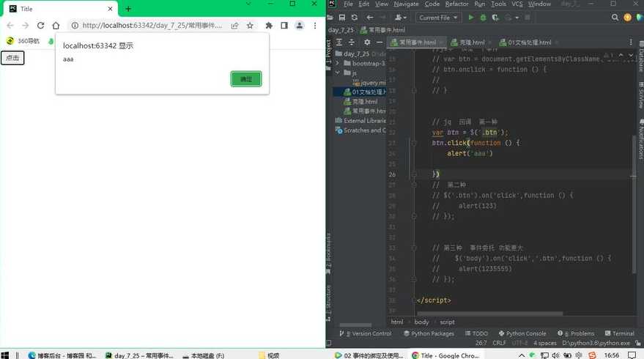Open the TODO tool window
644x359 pixels.
(x=476, y=333)
